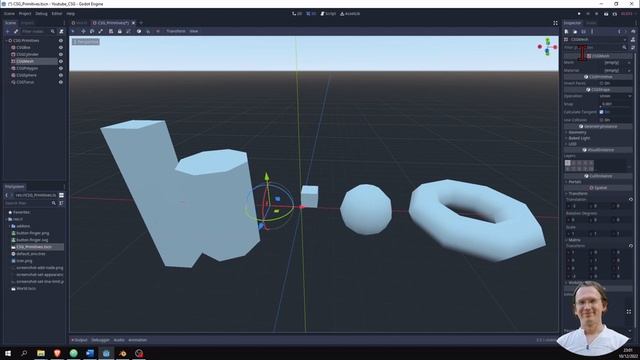Viewport: 640px width, 360px height.
Task: Select the Scale mode tool in viewport toolbar
Action: (x=100, y=31)
